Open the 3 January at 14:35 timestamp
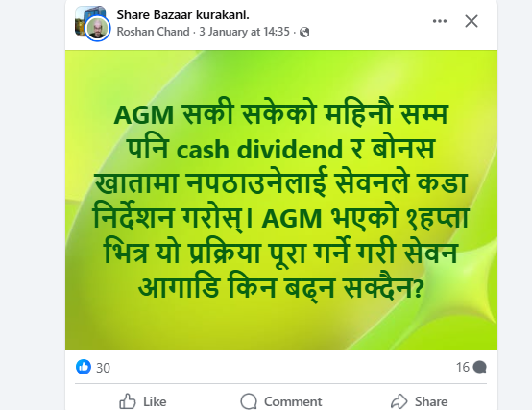This screenshot has width=532, height=410. pos(244,32)
